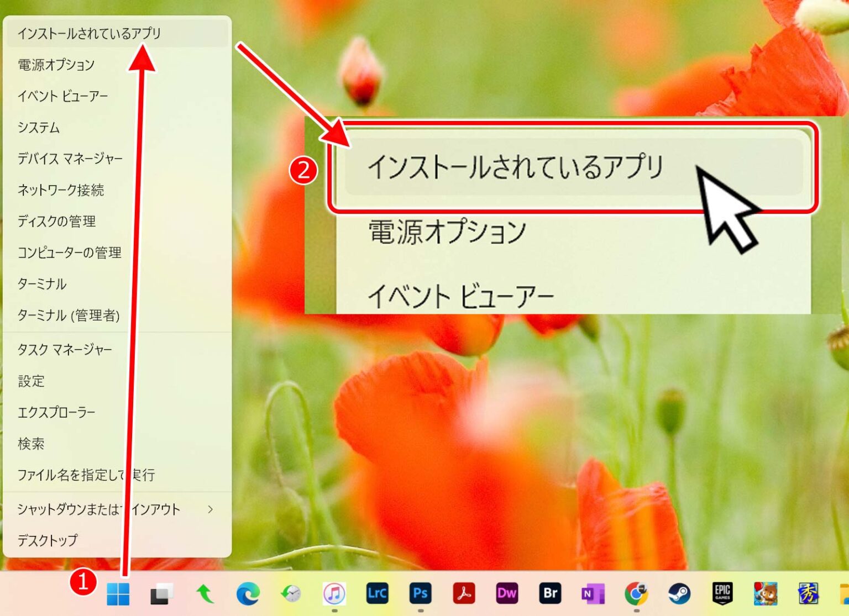Screen dimensions: 849x616
Task: Select コンピューターの管理 menu entry
Action: [117, 252]
